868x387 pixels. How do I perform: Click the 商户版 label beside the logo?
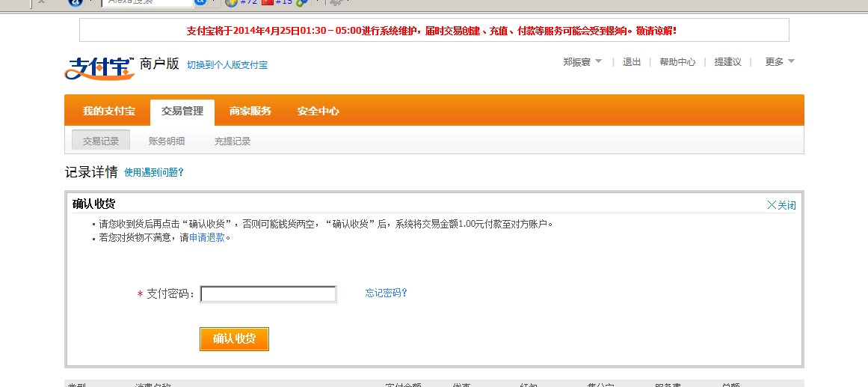[159, 64]
